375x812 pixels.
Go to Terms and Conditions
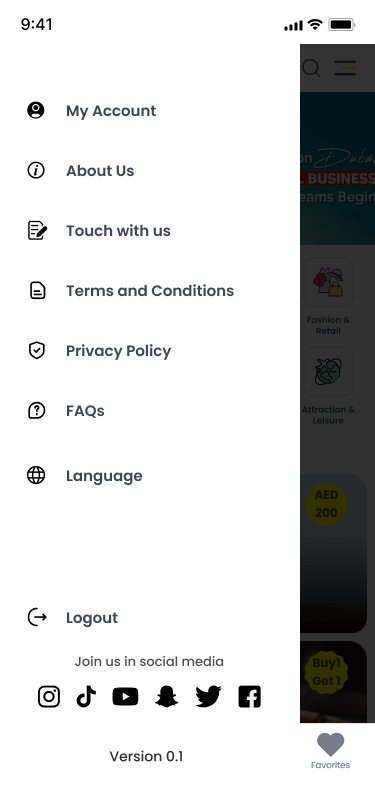150,291
